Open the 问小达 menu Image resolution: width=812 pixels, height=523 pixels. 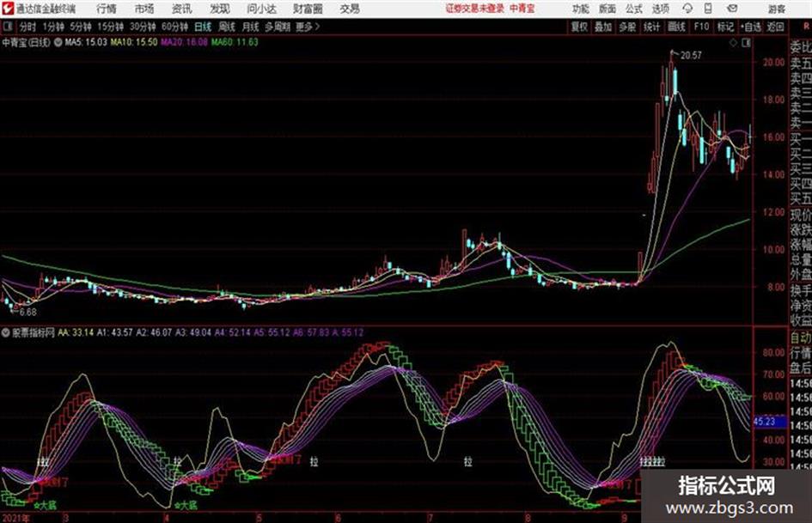[261, 9]
